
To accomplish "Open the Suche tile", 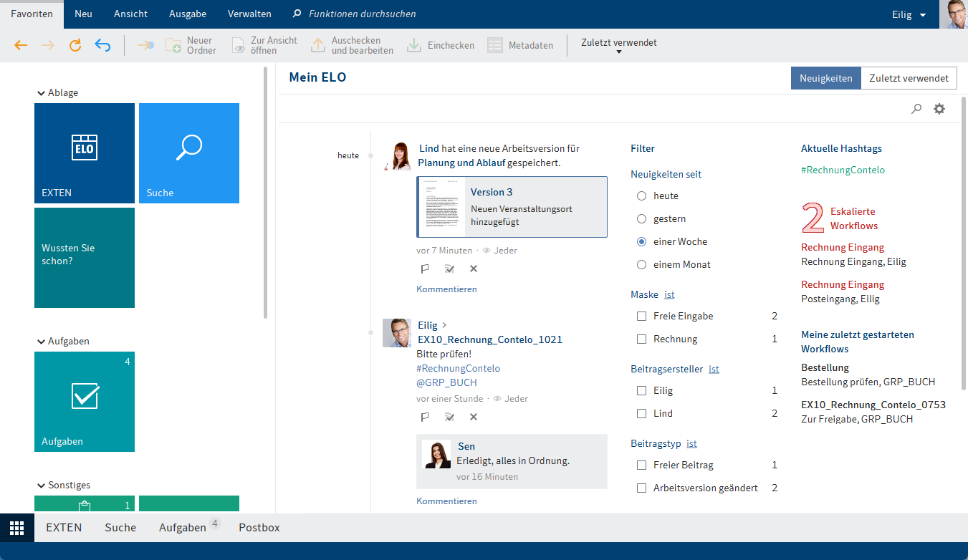I will 189,153.
